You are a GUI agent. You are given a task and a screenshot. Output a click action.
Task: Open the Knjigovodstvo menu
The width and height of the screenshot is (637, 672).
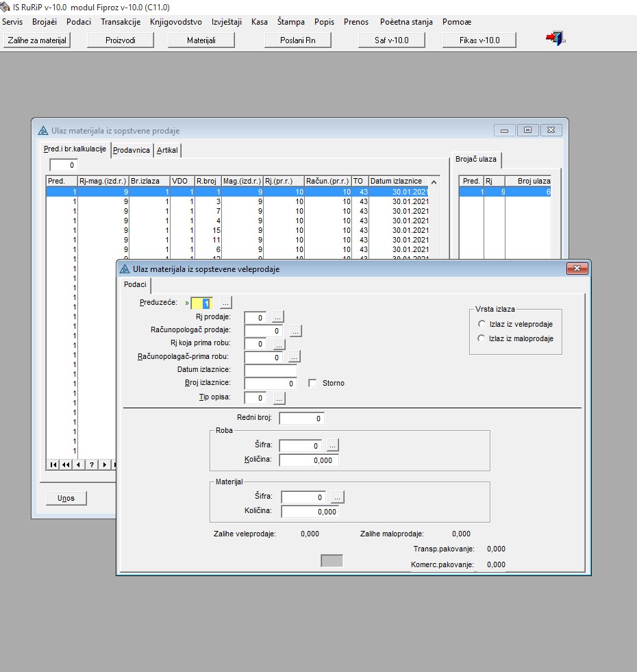click(175, 22)
